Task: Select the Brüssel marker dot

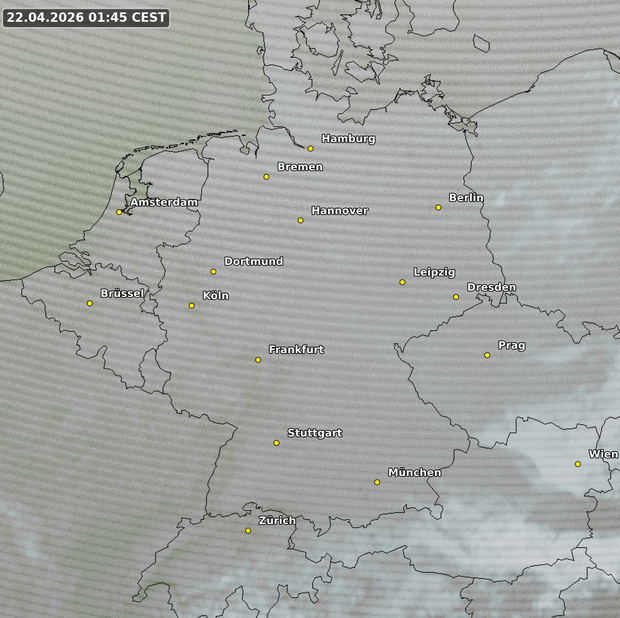Action: (x=90, y=303)
